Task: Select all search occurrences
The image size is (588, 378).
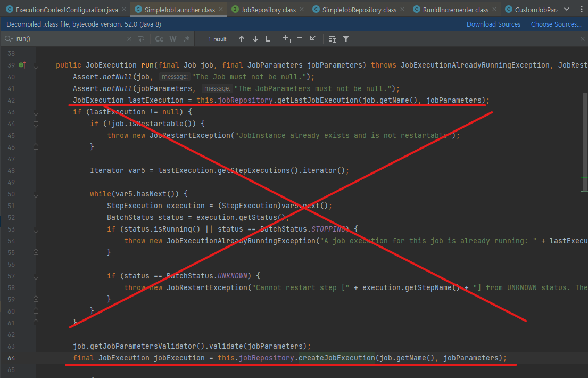Action: pos(314,39)
